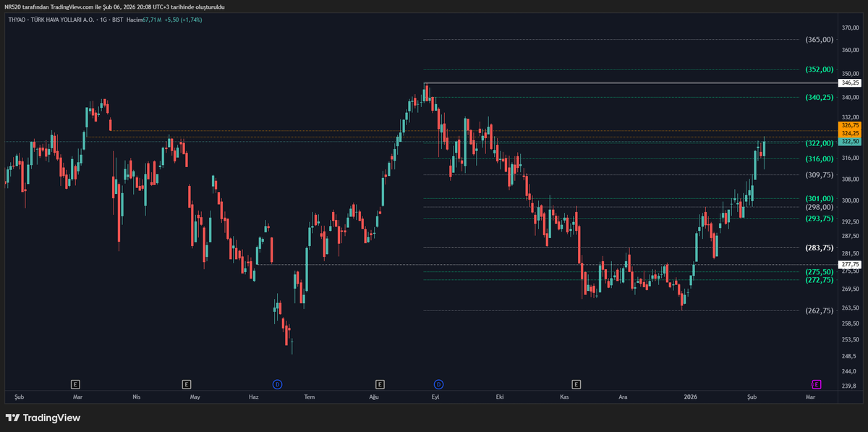Open the earnings E marker near Kas
The width and height of the screenshot is (868, 432).
click(x=576, y=384)
